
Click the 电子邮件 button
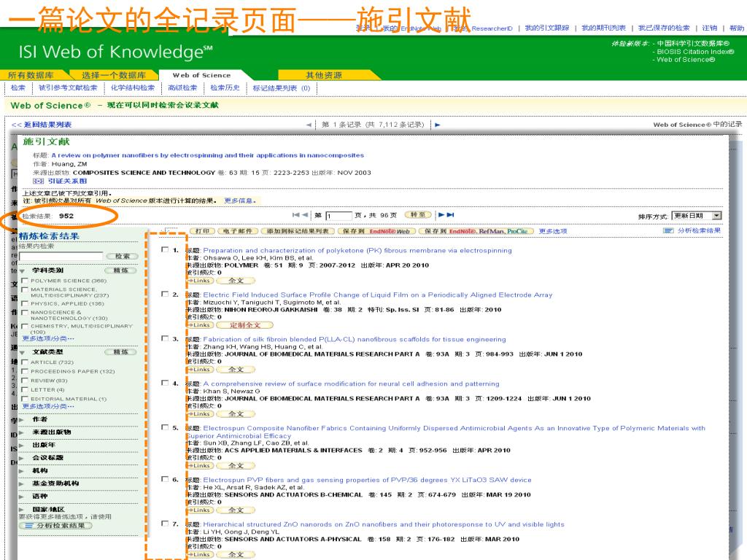tap(238, 231)
